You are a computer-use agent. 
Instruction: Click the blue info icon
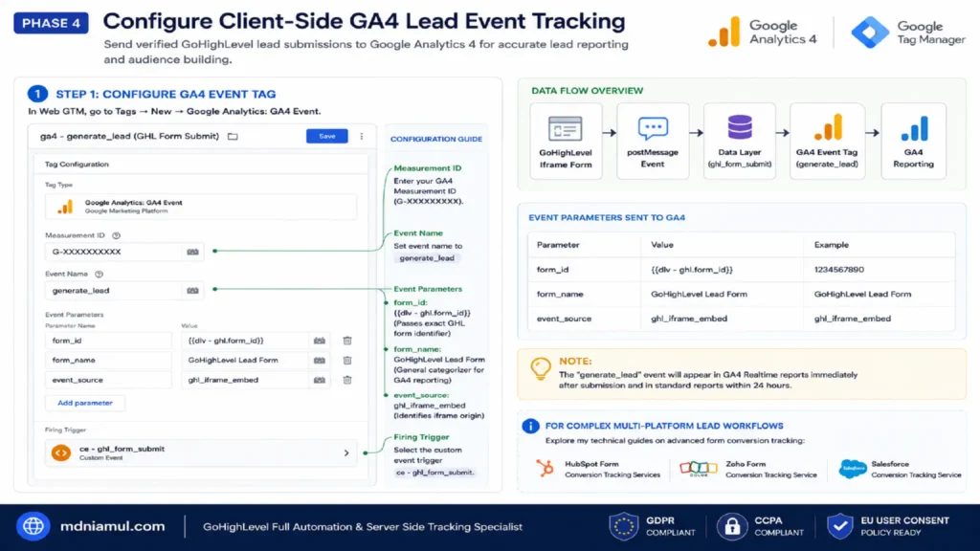(530, 426)
